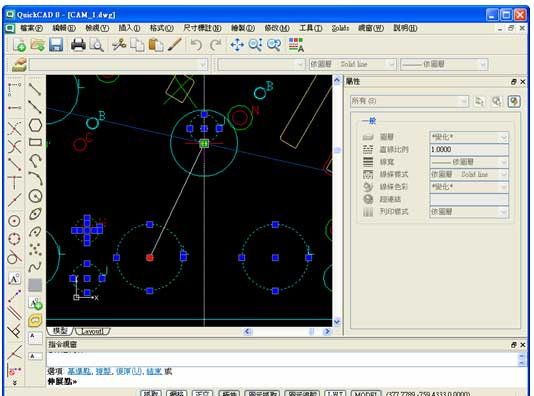Toggle the LWT status bar button

tap(335, 393)
